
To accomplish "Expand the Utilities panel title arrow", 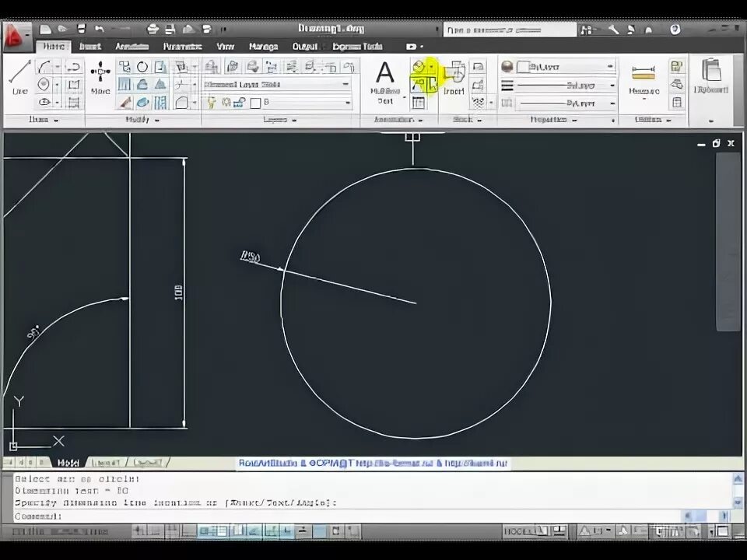I will 669,121.
